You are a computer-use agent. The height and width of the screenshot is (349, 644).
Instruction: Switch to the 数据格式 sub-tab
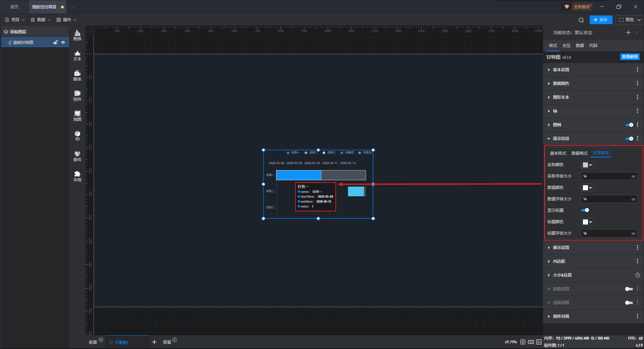pos(580,153)
